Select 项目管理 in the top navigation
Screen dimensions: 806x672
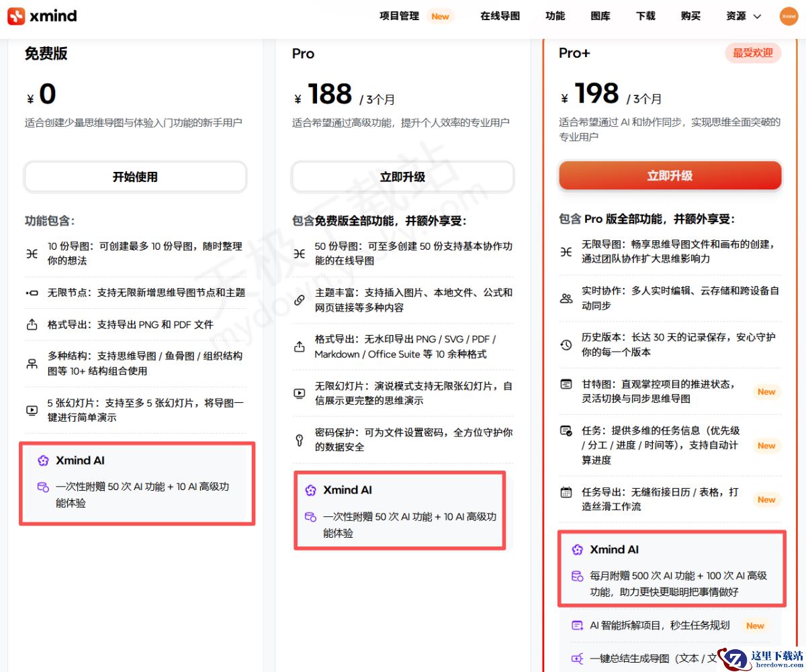tap(398, 16)
